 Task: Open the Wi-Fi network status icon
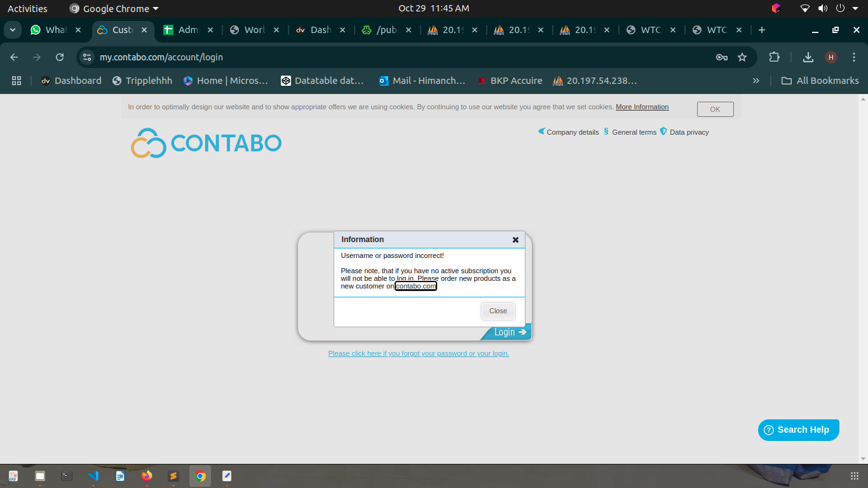click(805, 8)
